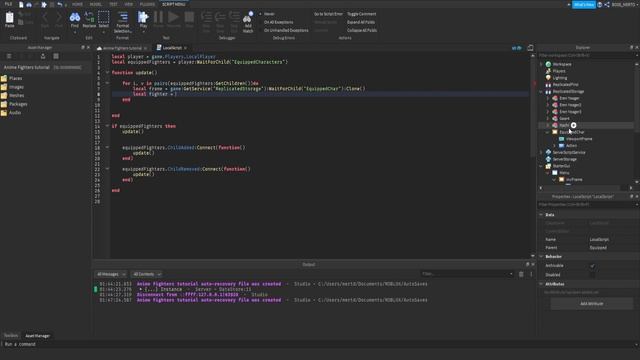Collapse the StarterGui node
Image resolution: width=640 pixels, height=360 pixels.
[x=541, y=166]
